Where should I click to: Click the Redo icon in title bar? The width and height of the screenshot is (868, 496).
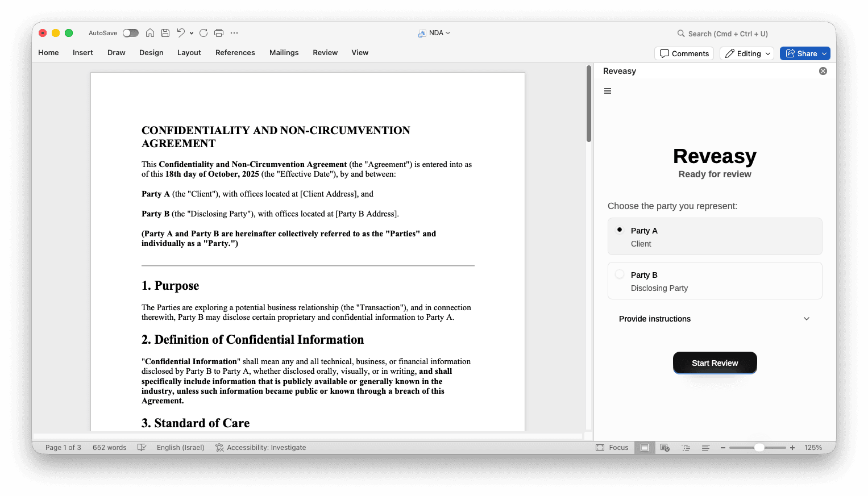203,33
